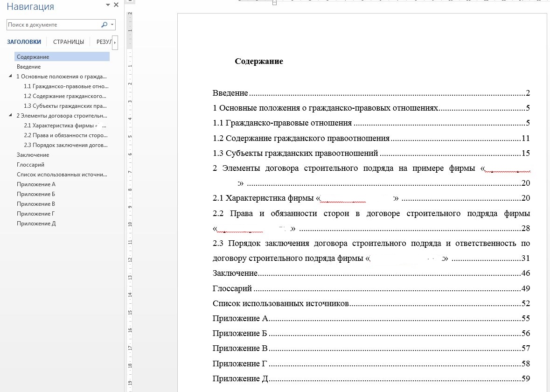Image resolution: width=550 pixels, height=392 pixels.
Task: Go to 2.2 Права и обязанности сторо... heading
Action: 66,135
